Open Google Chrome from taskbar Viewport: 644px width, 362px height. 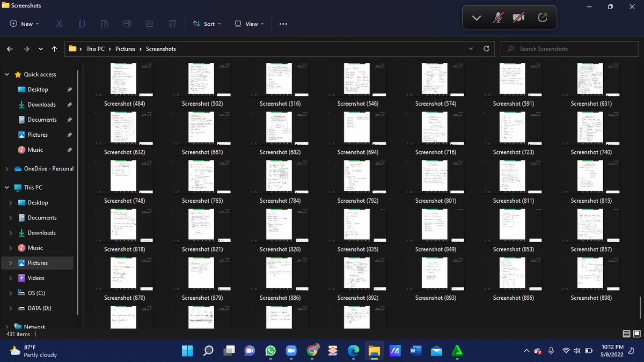point(312,351)
